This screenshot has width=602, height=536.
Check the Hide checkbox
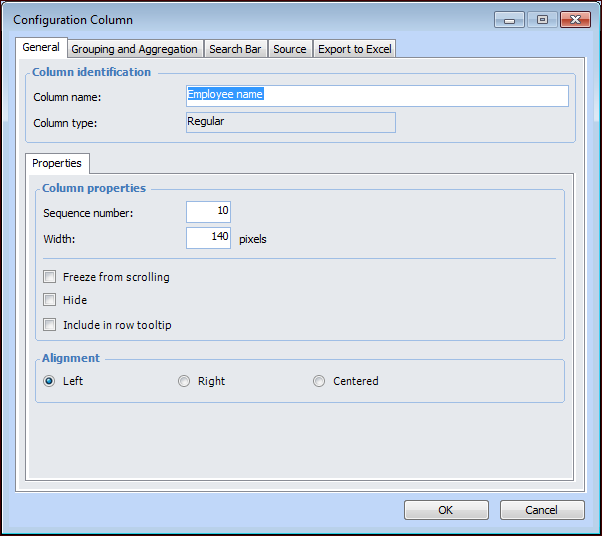pos(50,300)
